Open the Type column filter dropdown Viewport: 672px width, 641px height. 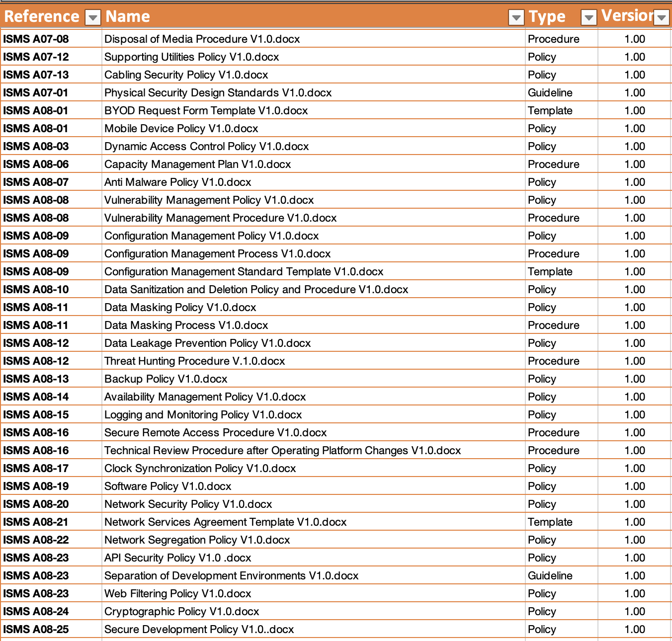coord(588,18)
